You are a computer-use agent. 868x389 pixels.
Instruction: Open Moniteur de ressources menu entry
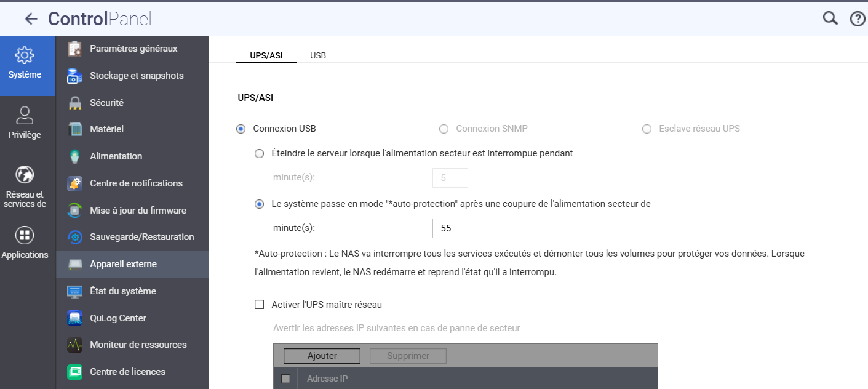133,345
